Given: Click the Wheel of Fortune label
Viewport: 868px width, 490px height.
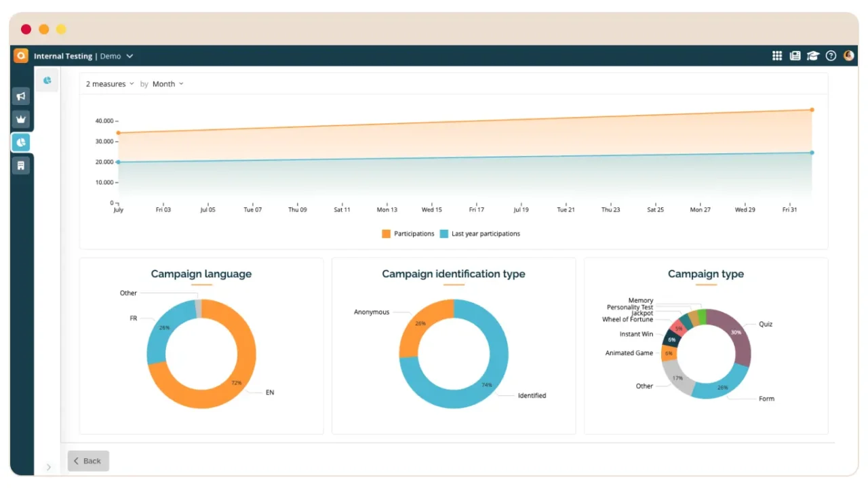Looking at the screenshot, I should [x=627, y=320].
